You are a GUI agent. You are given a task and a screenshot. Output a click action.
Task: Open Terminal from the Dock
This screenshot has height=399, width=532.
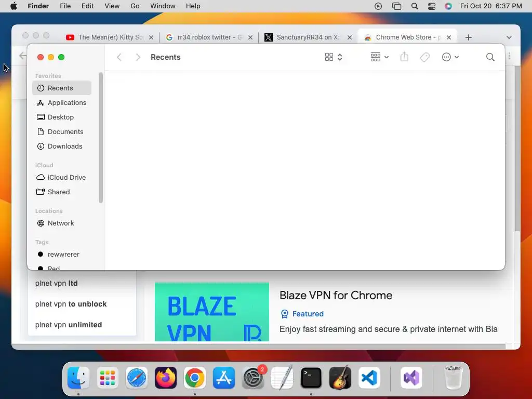click(311, 378)
